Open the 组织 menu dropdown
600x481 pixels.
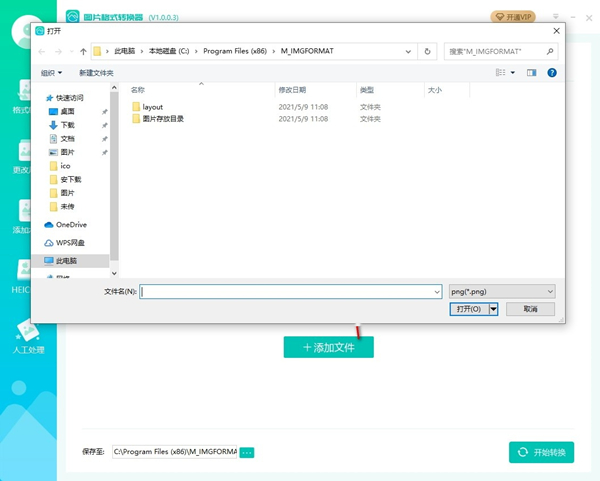[51, 73]
